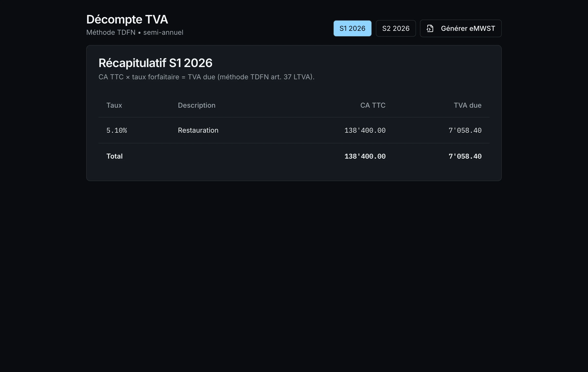Screen dimensions: 588x372
Task: Click the Récapitulatif S1 2026 heading
Action: tap(155, 63)
